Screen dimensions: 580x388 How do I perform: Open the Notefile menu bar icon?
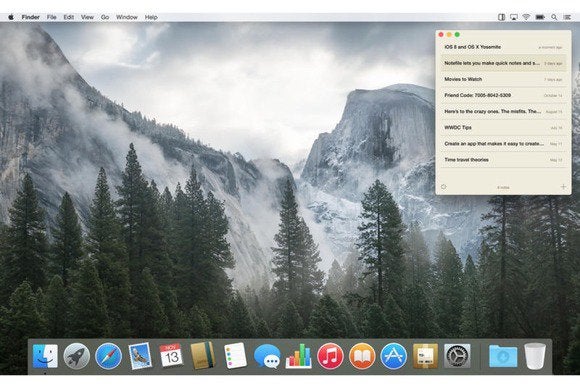[501, 17]
